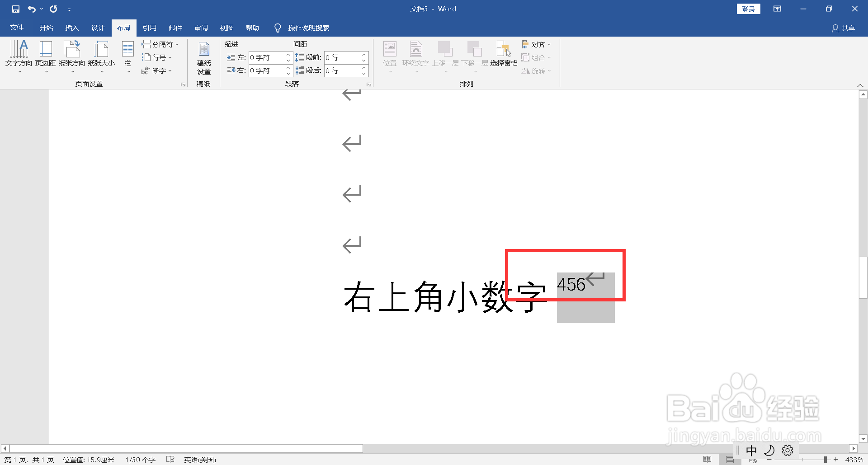
Task: Click the 433% zoom level
Action: coord(854,460)
